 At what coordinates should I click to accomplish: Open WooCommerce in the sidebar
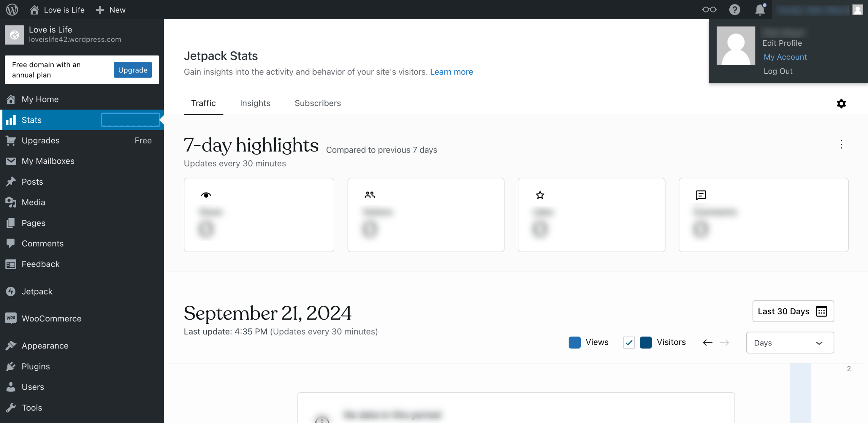[x=52, y=318]
